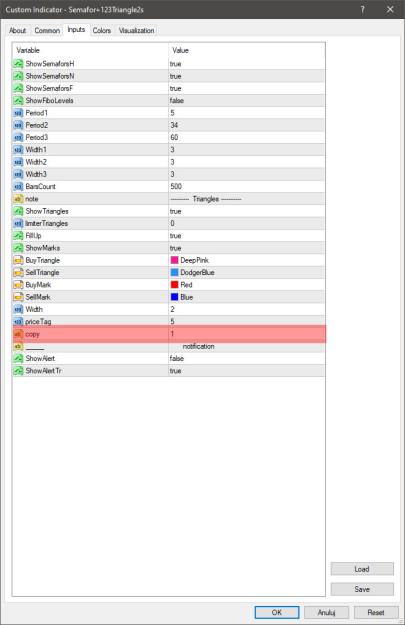Pick the Red swatch for BuyMark
This screenshot has width=405, height=625.
(x=174, y=285)
